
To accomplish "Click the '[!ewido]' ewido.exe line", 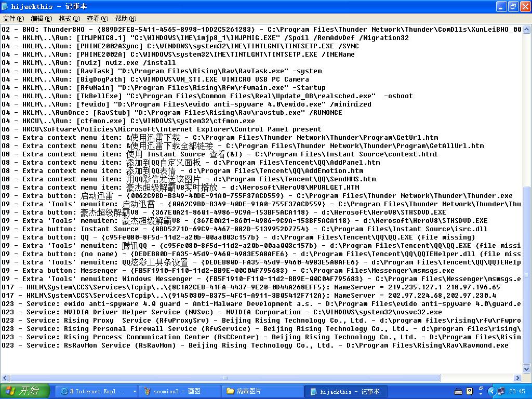I will click(187, 104).
